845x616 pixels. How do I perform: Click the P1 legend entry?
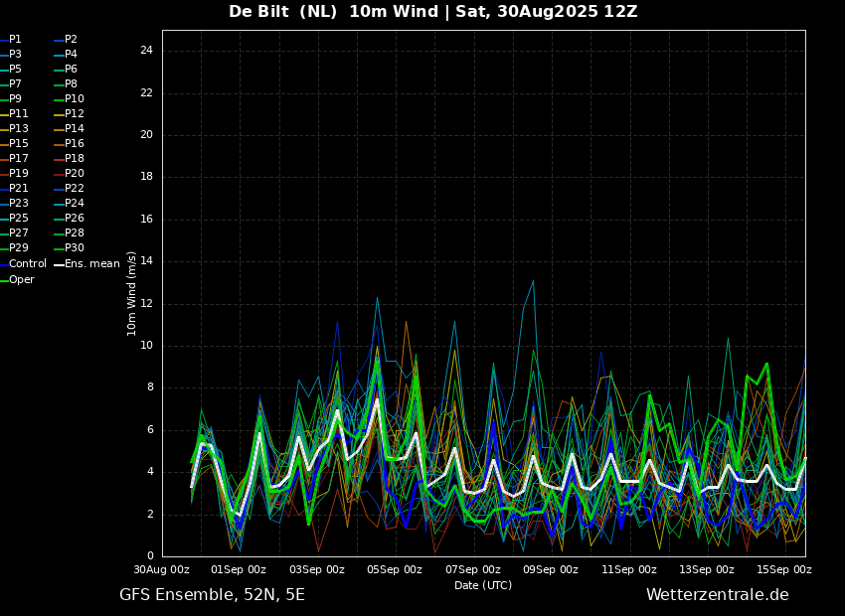[11, 40]
